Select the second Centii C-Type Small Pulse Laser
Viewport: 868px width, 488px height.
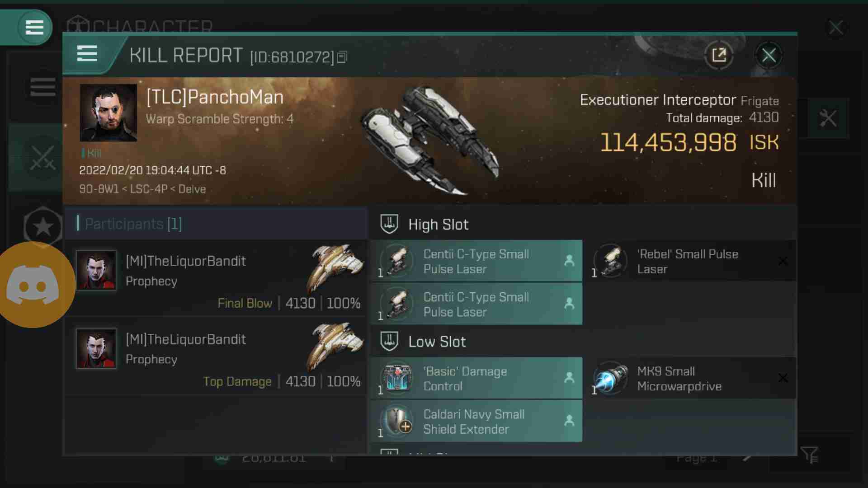[476, 304]
